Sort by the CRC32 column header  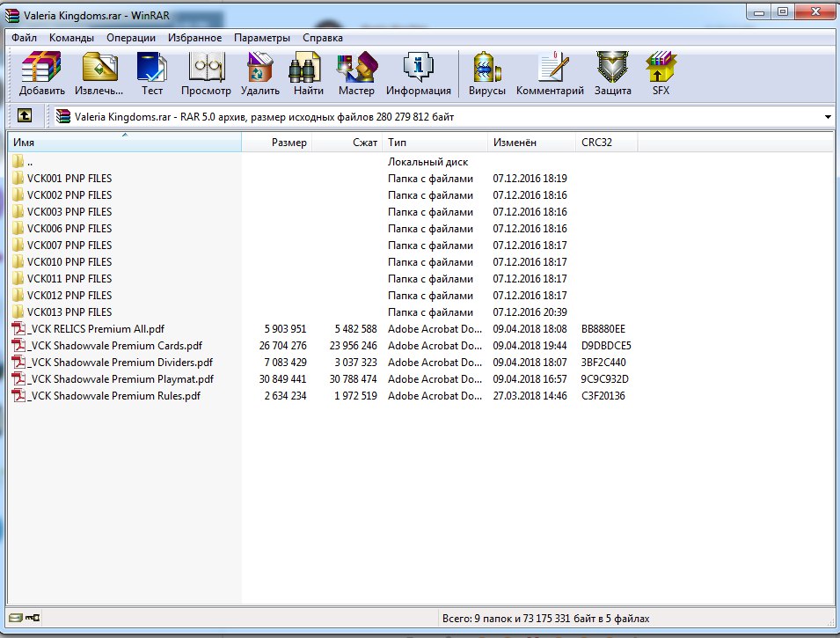(x=606, y=142)
